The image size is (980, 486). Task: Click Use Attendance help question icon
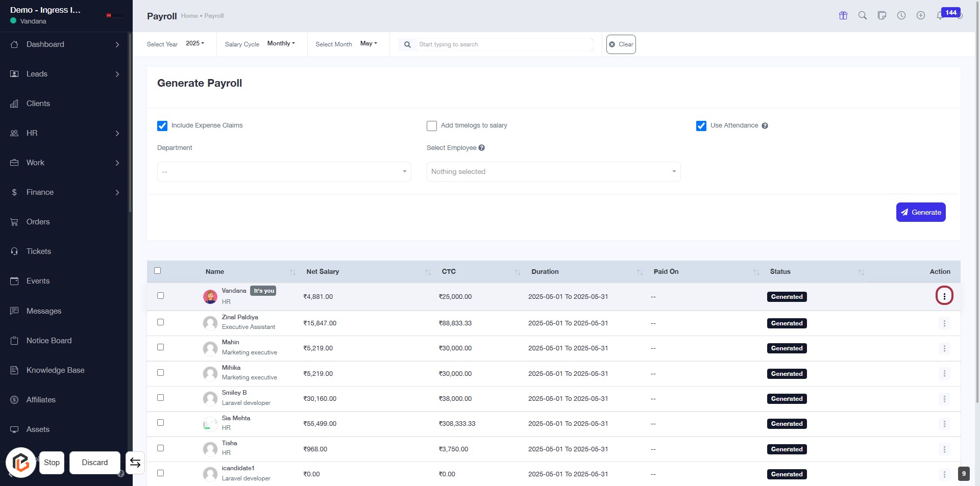pos(765,126)
